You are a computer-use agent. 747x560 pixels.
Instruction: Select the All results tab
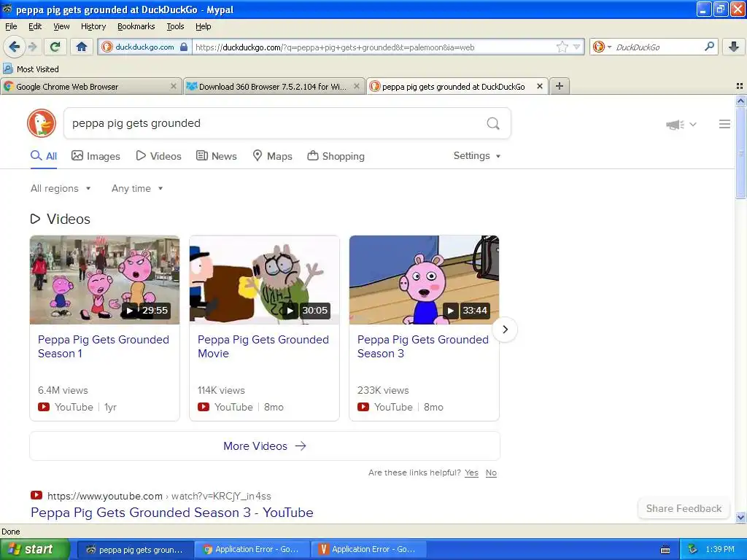pyautogui.click(x=44, y=156)
